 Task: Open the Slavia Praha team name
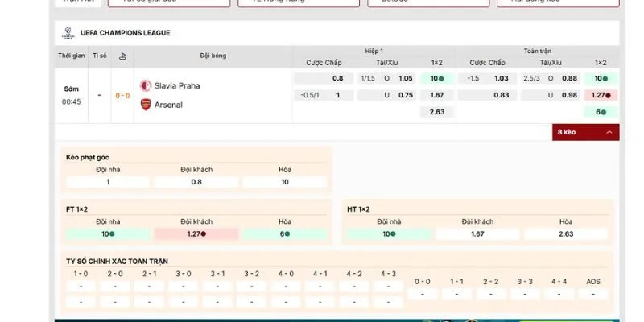click(x=177, y=85)
